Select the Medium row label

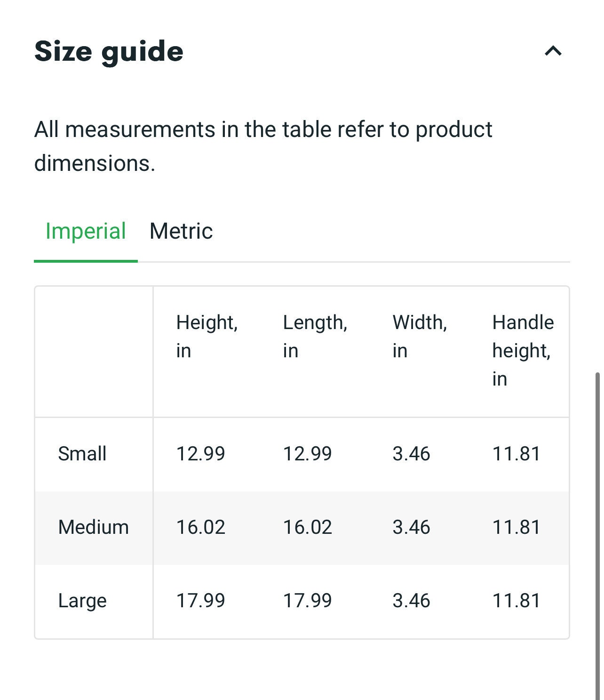(93, 527)
